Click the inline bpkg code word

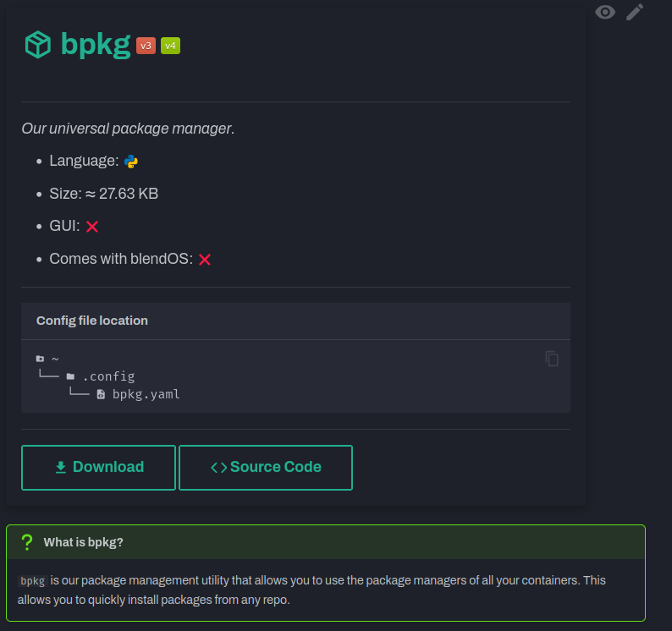click(x=32, y=581)
